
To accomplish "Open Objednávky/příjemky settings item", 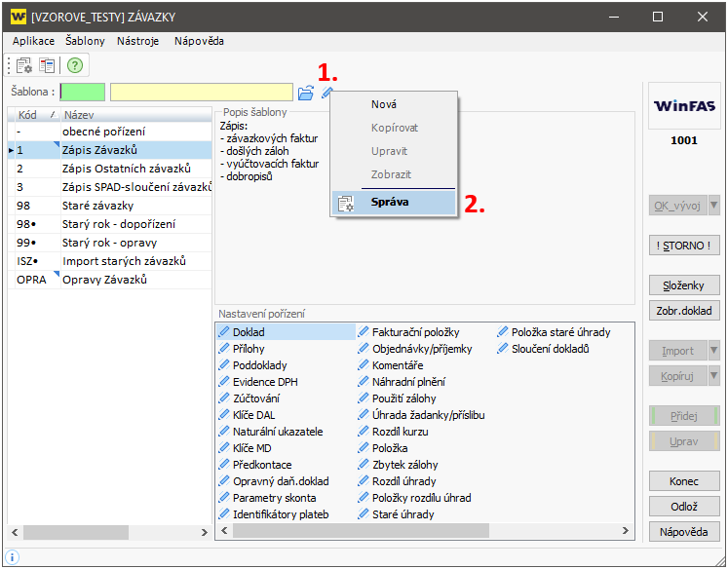I will pyautogui.click(x=414, y=349).
